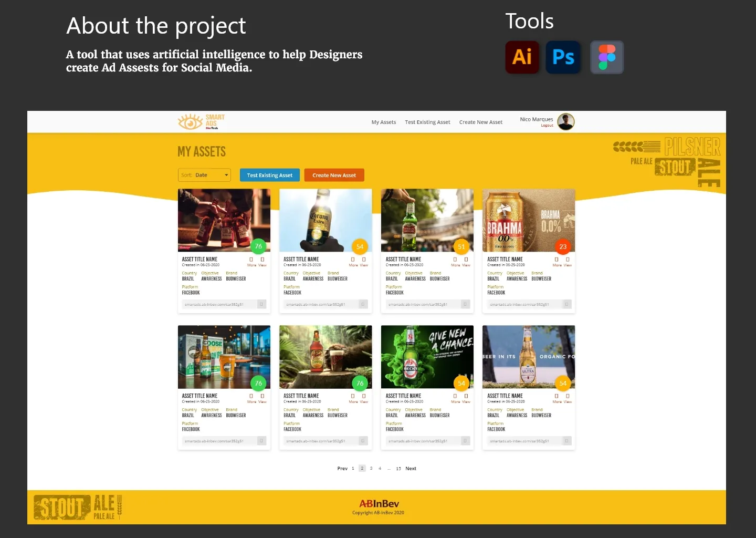Click More icon on Beck's card
Image resolution: width=756 pixels, height=538 pixels.
455,396
